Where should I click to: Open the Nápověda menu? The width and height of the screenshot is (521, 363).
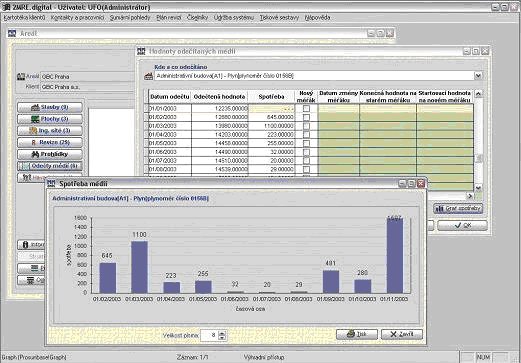pos(317,18)
